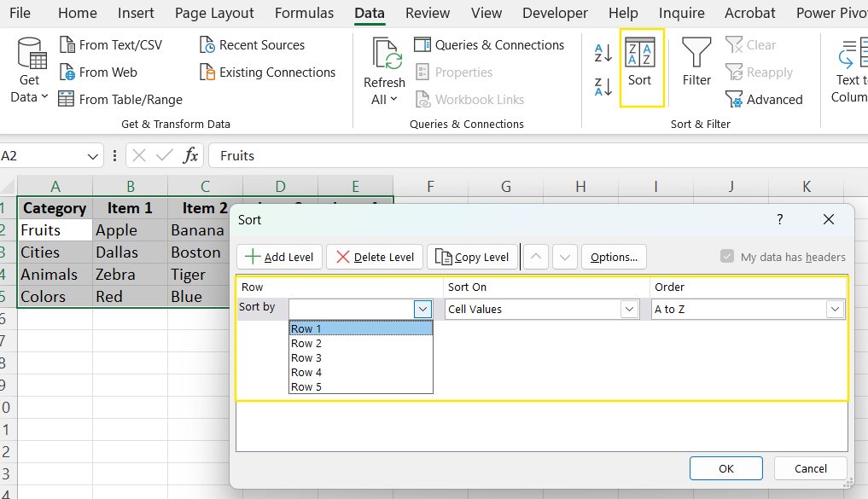
Task: Sort A to Z ascending icon
Action: (x=603, y=53)
